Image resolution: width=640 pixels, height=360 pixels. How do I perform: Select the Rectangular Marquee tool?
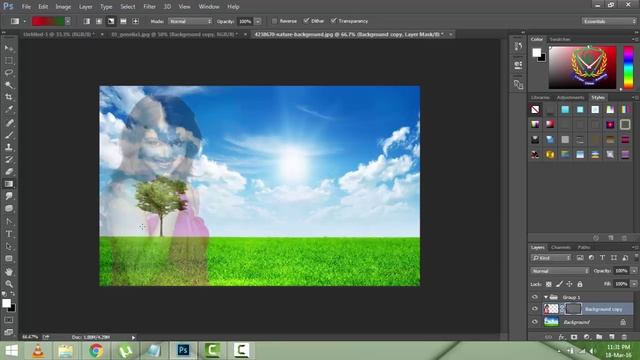point(9,60)
